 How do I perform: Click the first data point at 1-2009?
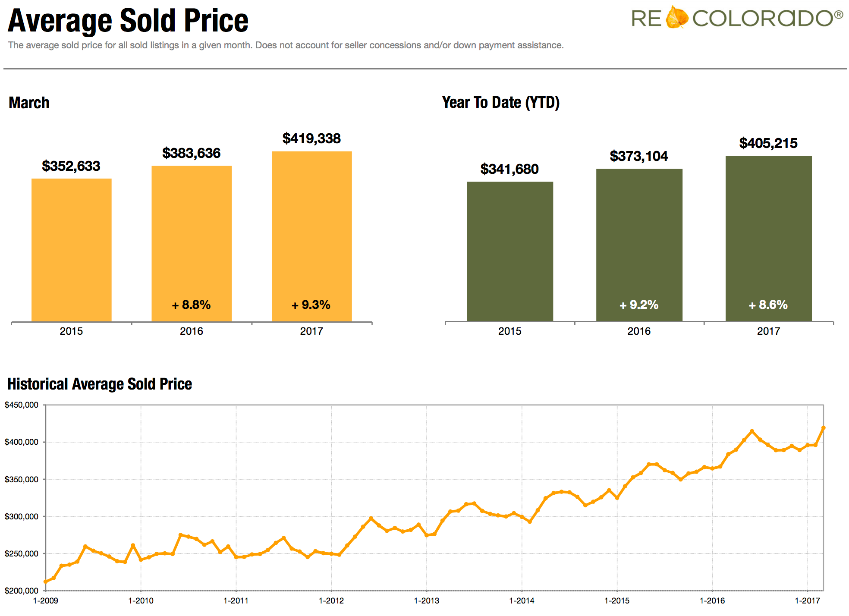pyautogui.click(x=46, y=582)
